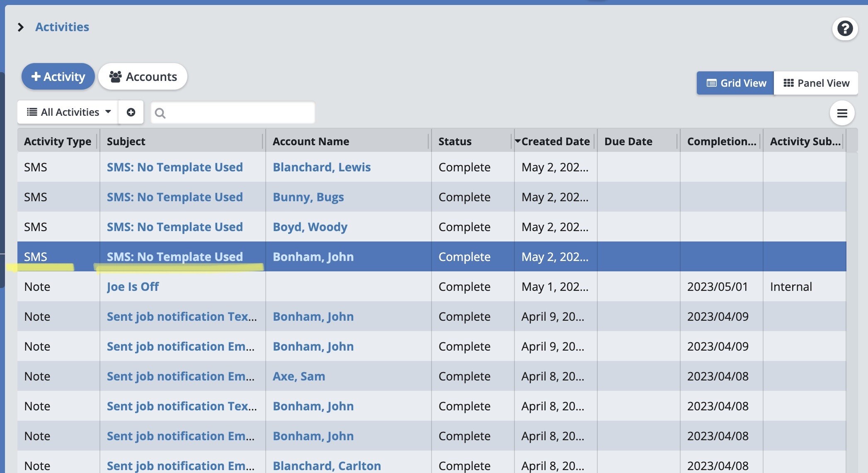Viewport: 868px width, 473px height.
Task: Click the Created Date sort arrow
Action: click(517, 141)
